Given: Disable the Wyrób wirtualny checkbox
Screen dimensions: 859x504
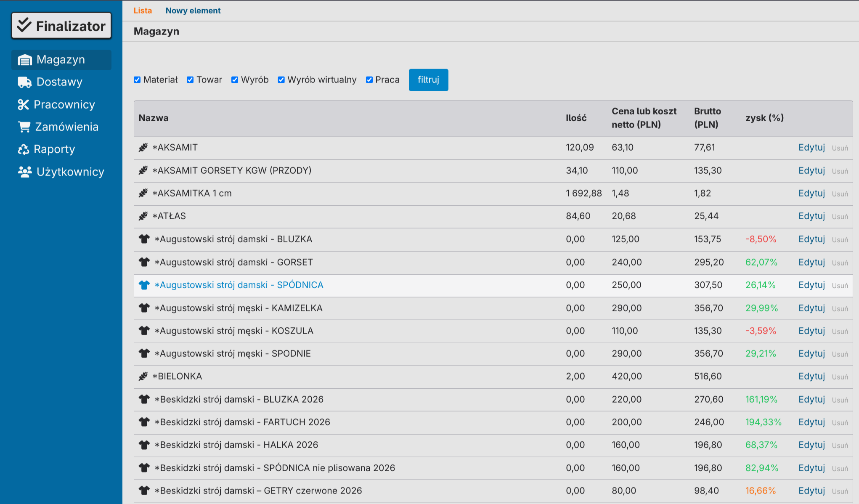Looking at the screenshot, I should 281,80.
